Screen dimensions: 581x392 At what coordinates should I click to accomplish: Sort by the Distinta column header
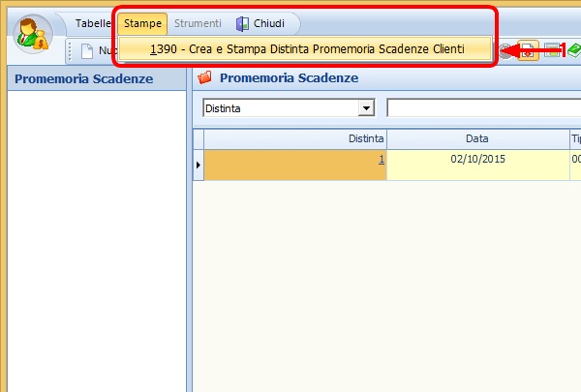pyautogui.click(x=295, y=139)
